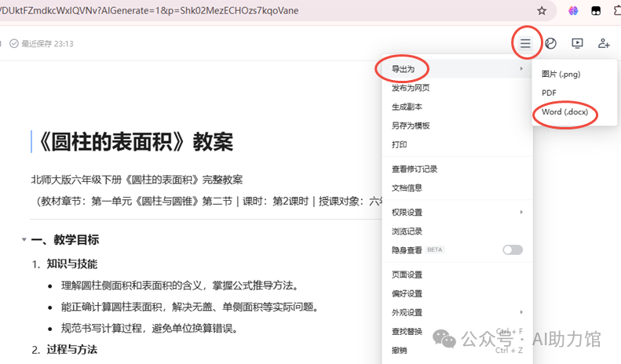This screenshot has width=621, height=364.
Task: Open 页面设置 page settings
Action: (407, 275)
